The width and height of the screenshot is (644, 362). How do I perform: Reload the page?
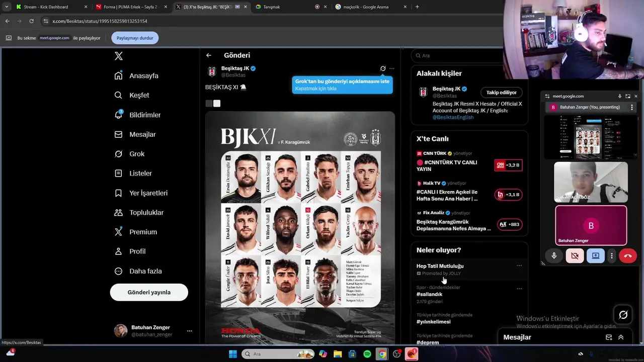(31, 21)
